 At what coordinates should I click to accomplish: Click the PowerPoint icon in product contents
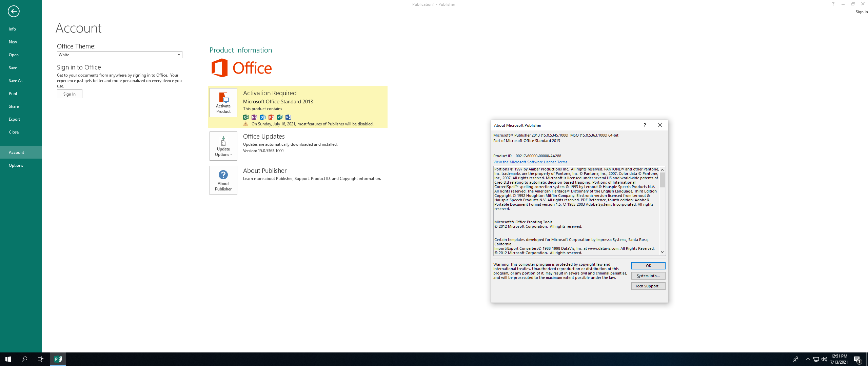(x=271, y=117)
